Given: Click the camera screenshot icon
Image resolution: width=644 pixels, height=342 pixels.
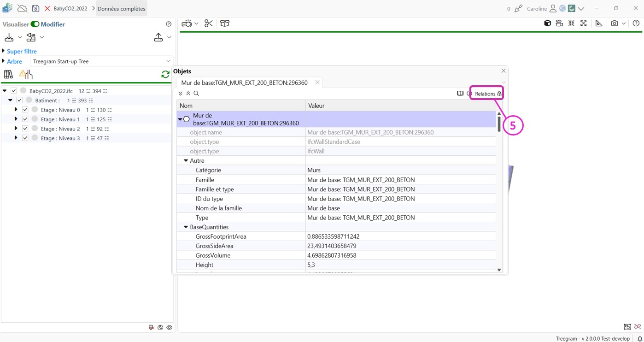Looking at the screenshot, I should 614,24.
